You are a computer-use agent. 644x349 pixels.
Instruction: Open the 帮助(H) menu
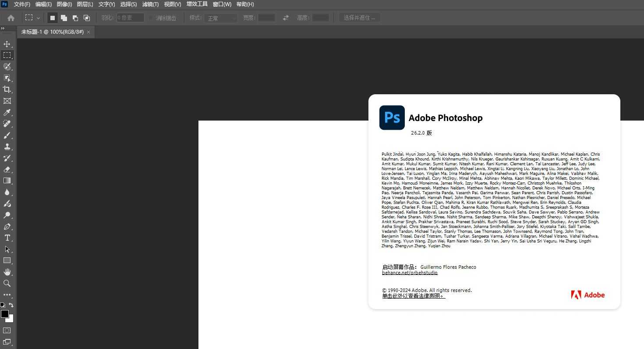245,4
